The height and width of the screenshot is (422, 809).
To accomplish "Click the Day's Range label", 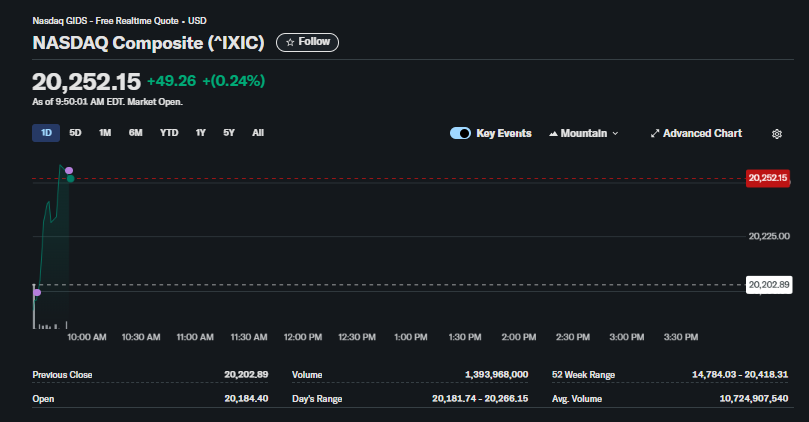I will (317, 399).
